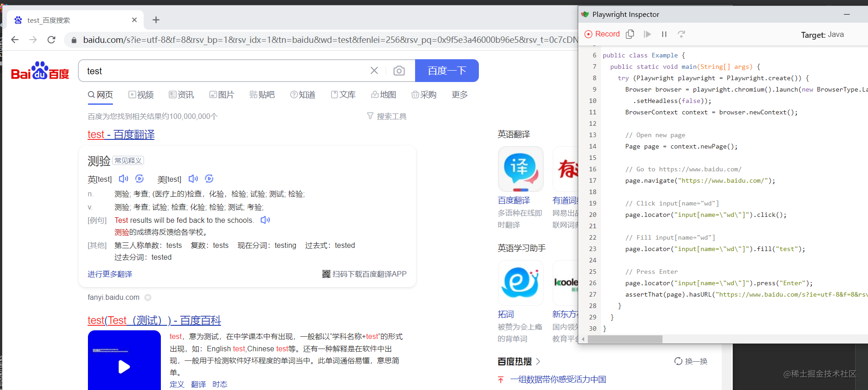Image resolution: width=868 pixels, height=390 pixels.
Task: Click the American pronunciation follow-read icon
Action: [x=209, y=179]
